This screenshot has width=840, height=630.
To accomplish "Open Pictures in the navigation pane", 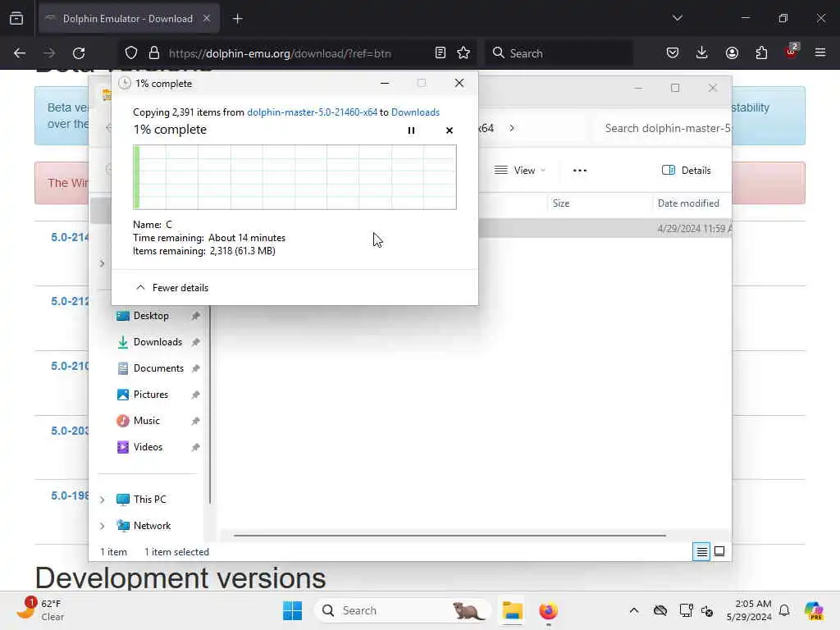I will click(151, 395).
